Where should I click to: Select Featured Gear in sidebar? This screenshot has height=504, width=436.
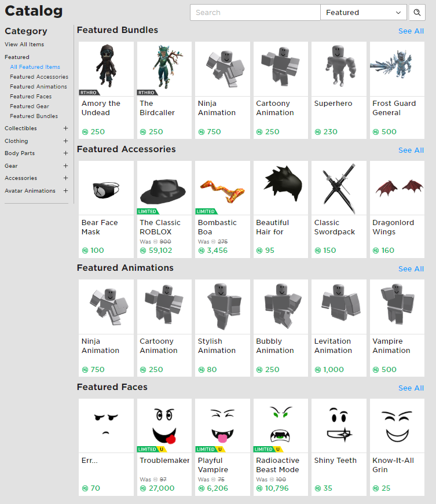click(x=30, y=106)
